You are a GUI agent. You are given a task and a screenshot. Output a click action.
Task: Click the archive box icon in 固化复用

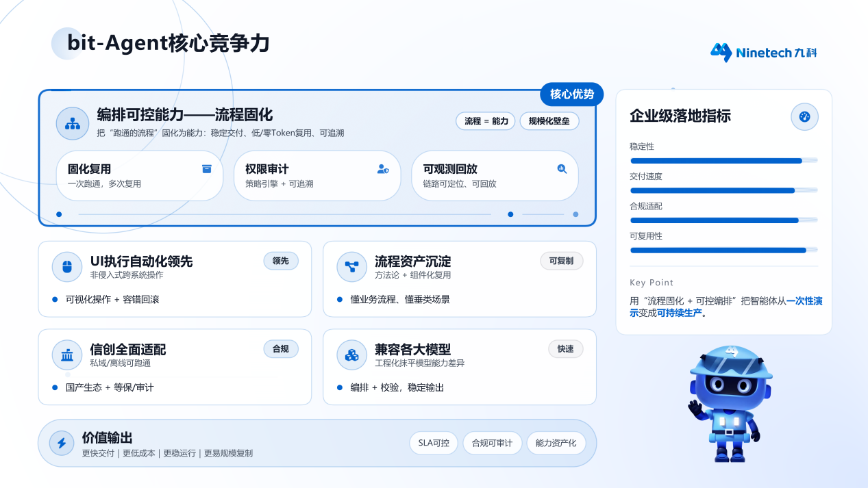pyautogui.click(x=207, y=168)
